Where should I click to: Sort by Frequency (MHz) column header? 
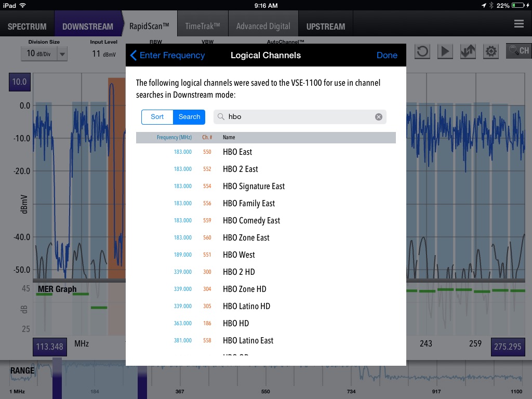tap(174, 137)
